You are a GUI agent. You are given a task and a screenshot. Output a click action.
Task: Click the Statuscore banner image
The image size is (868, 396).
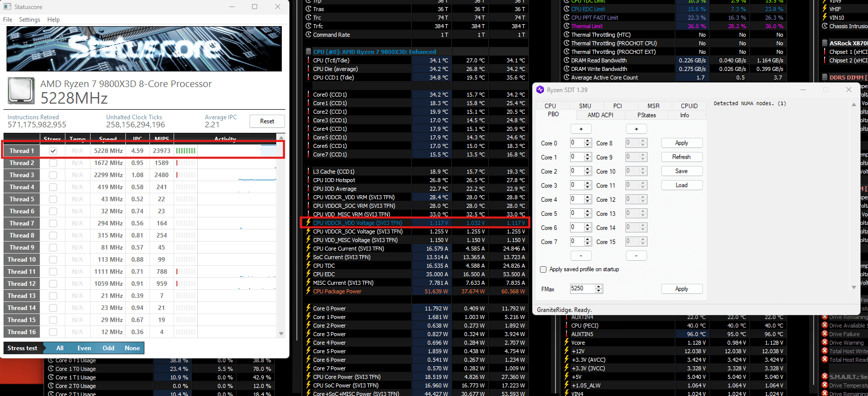click(144, 48)
